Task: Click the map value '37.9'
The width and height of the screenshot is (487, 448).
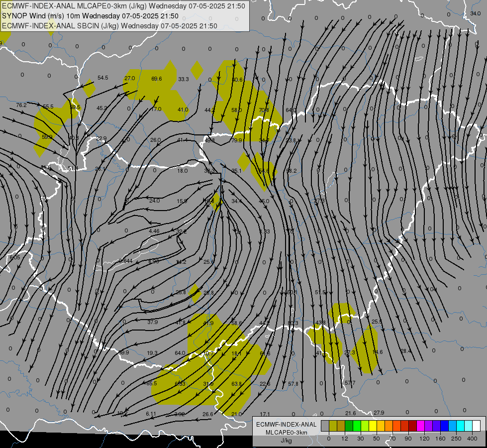Action: pyautogui.click(x=153, y=322)
